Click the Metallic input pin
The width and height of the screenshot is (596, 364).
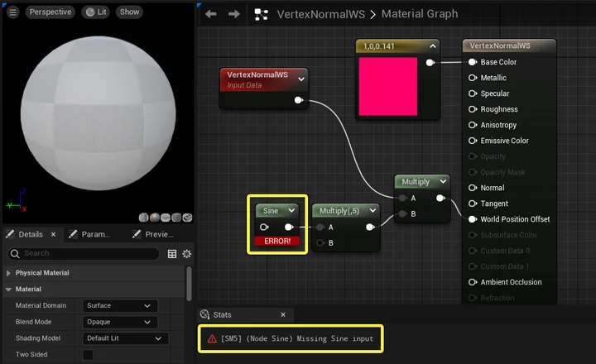click(473, 78)
